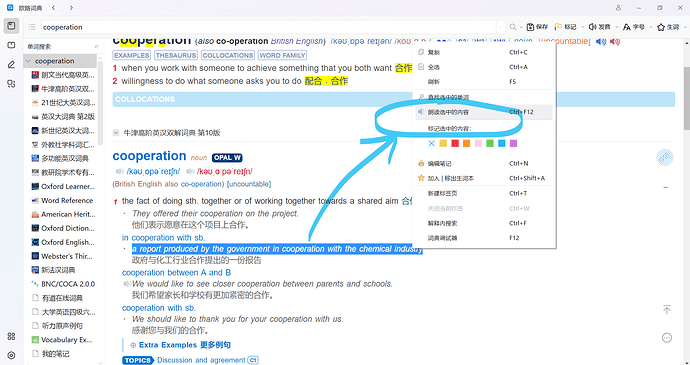
Task: Choose 复制 in the context menu
Action: pos(484,52)
